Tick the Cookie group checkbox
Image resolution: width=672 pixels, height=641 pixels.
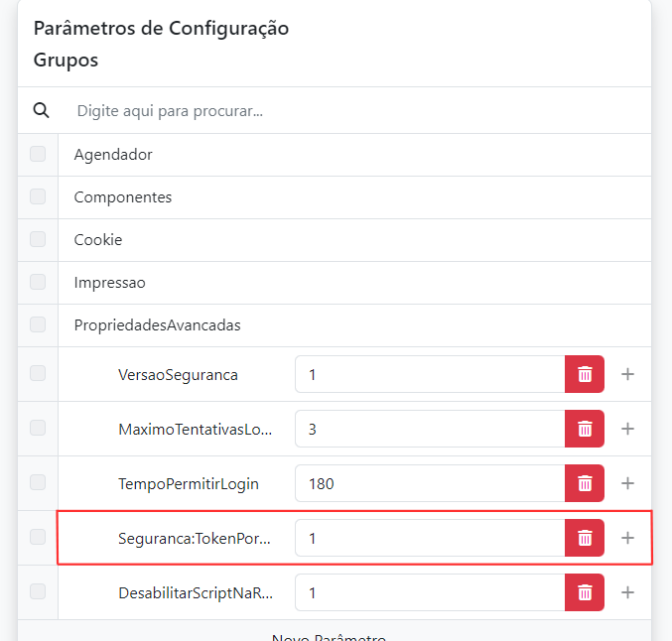pos(38,239)
